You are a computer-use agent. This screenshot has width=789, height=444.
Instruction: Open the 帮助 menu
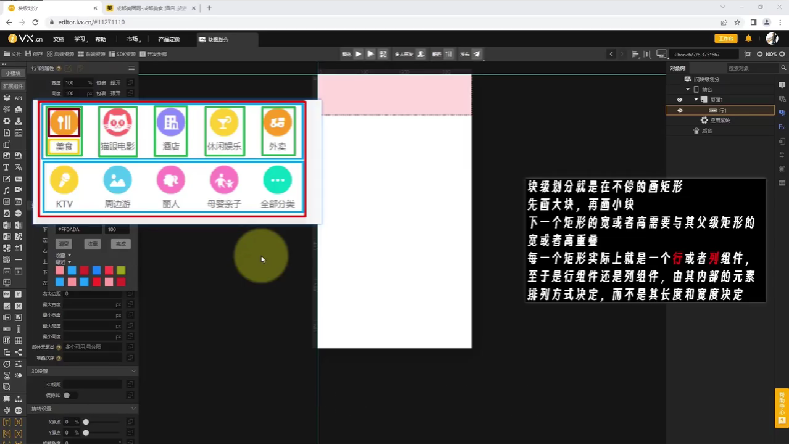101,39
